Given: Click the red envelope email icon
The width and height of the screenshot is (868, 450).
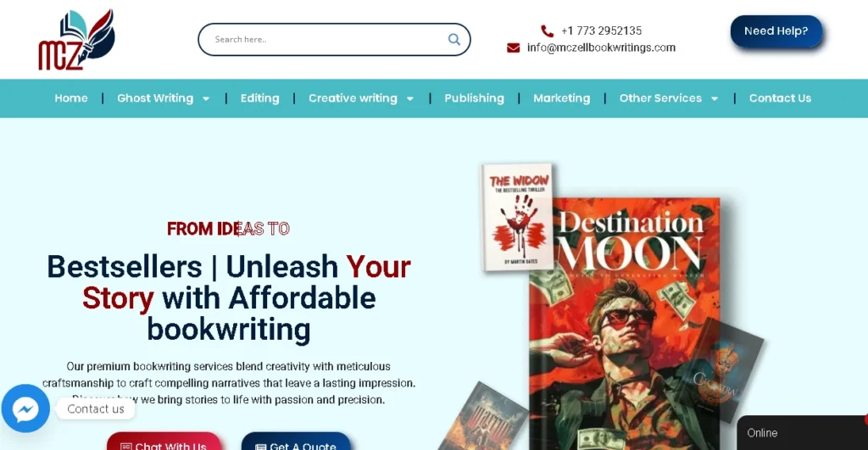Looking at the screenshot, I should (513, 48).
